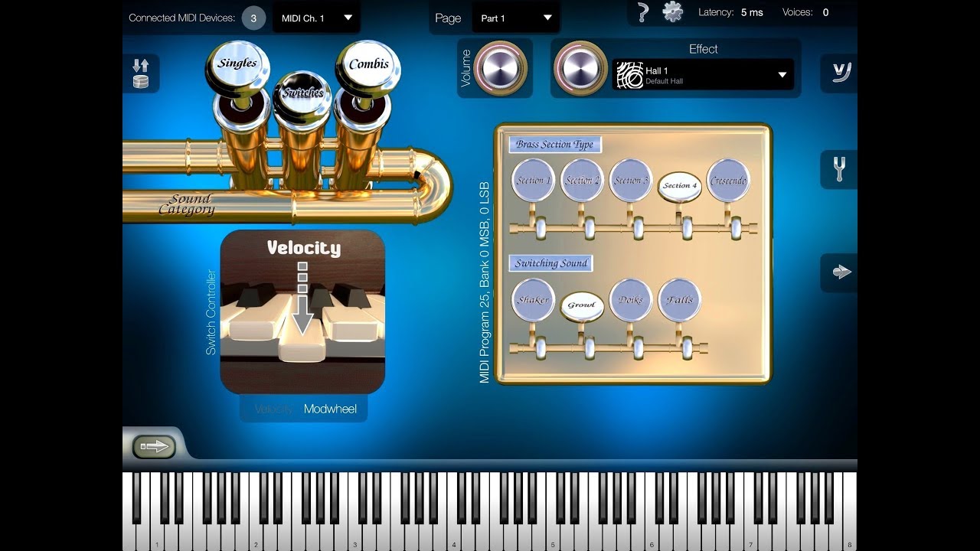The image size is (980, 551).
Task: Click the trumpet icon on the right sidebar
Action: (841, 272)
